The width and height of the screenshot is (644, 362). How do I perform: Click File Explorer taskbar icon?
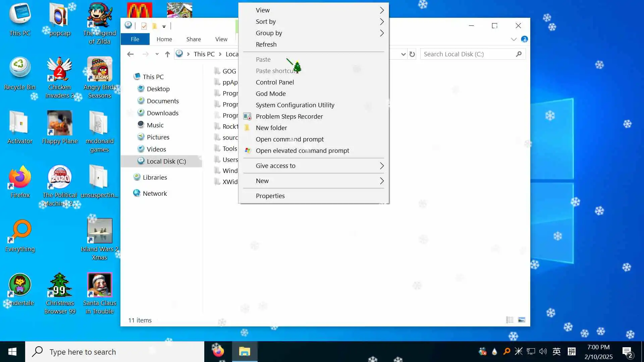coord(245,352)
